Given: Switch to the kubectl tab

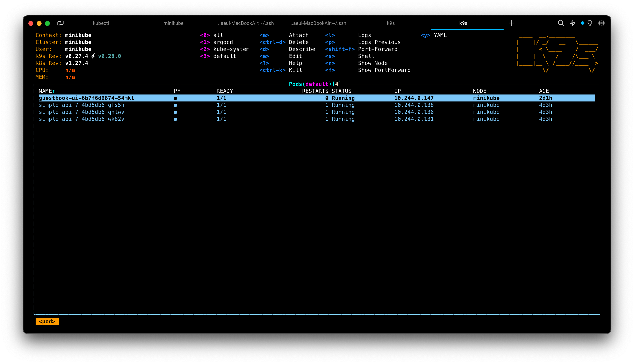Looking at the screenshot, I should [x=101, y=23].
